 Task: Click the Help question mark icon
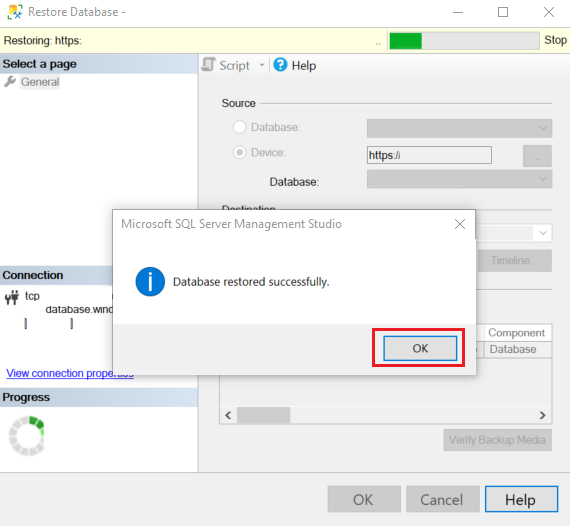(x=280, y=65)
